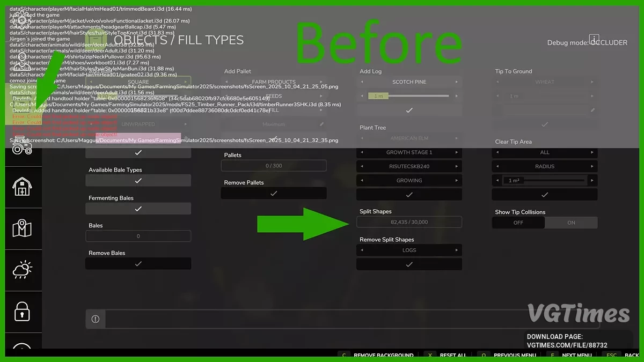This screenshot has height=362, width=644.
Task: Previous arrow on SCOTCH PINE log selector
Action: (x=362, y=82)
